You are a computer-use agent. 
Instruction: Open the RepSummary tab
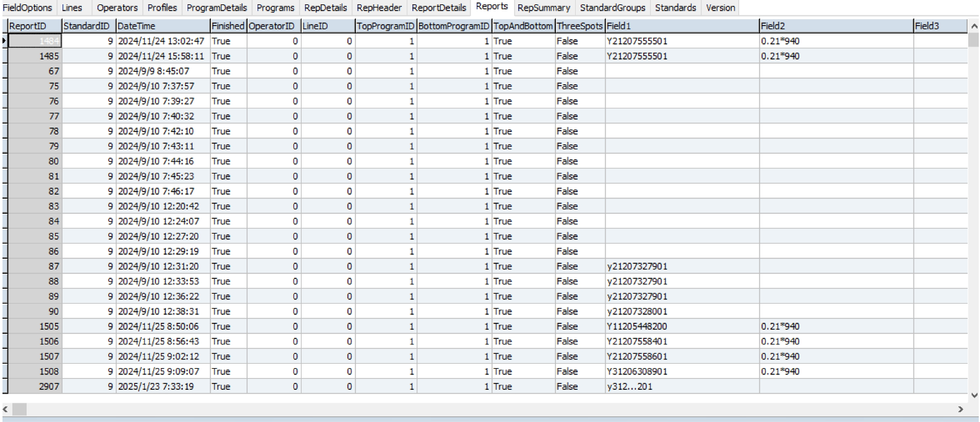(544, 8)
